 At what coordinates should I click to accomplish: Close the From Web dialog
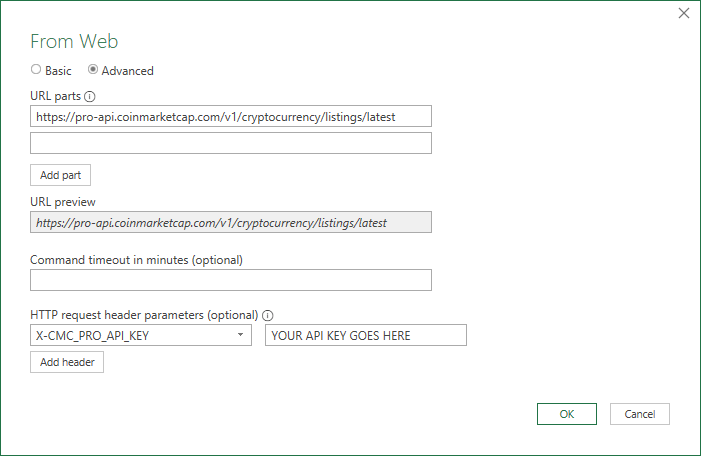(x=684, y=14)
